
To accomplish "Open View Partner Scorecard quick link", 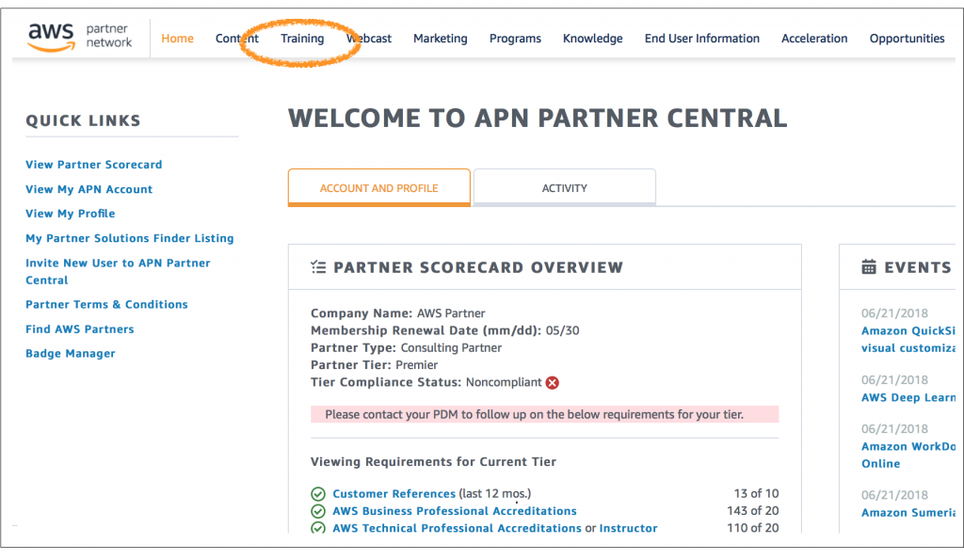I will pos(93,164).
